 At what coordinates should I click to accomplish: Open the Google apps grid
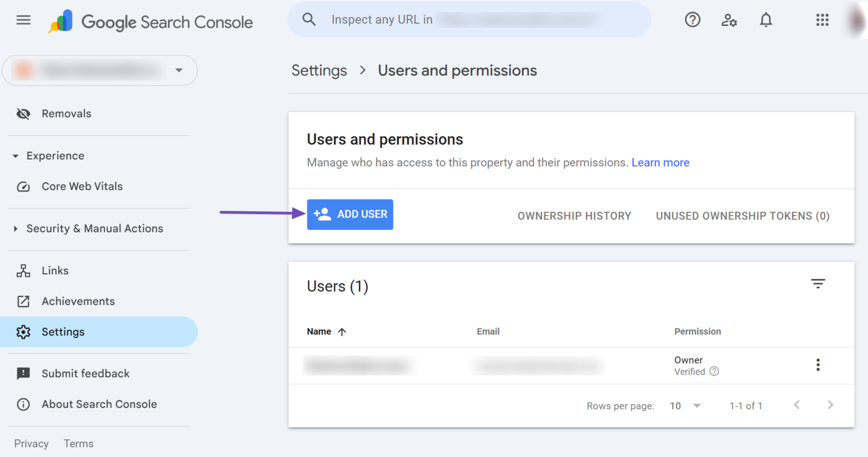point(822,20)
